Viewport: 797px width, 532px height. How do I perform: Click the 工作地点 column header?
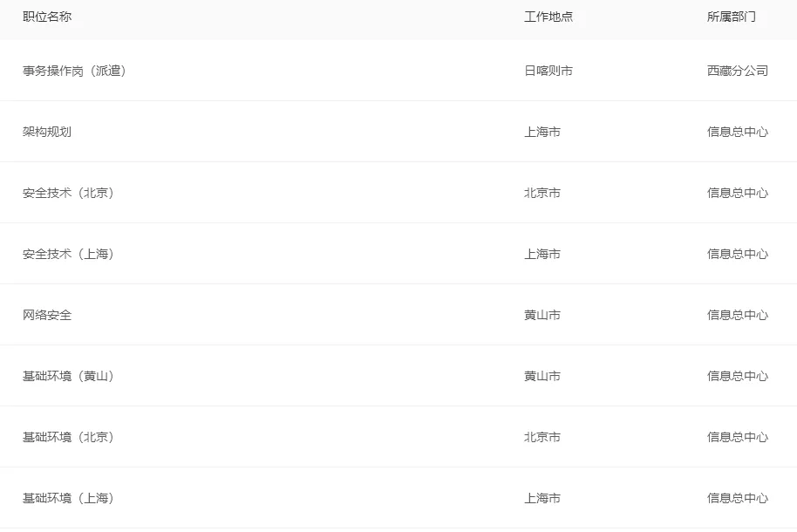point(548,17)
